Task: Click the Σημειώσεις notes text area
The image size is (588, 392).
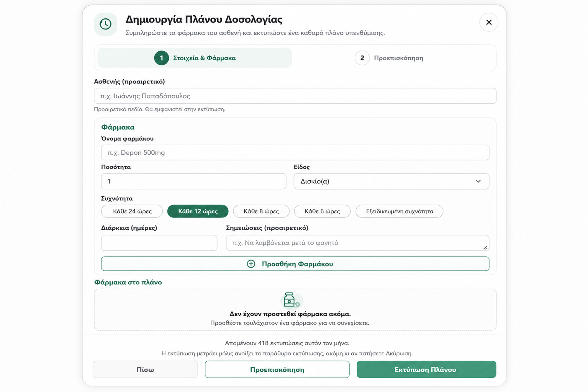Action: click(x=357, y=243)
